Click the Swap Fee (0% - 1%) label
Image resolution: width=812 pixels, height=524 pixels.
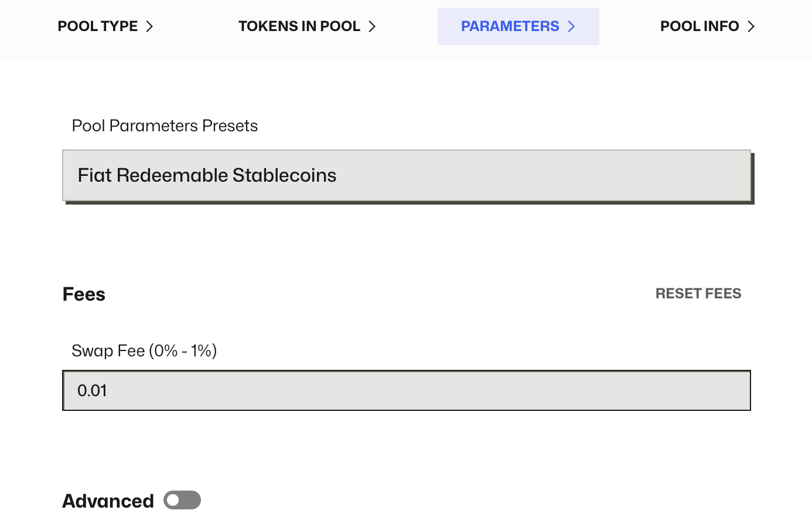click(144, 350)
